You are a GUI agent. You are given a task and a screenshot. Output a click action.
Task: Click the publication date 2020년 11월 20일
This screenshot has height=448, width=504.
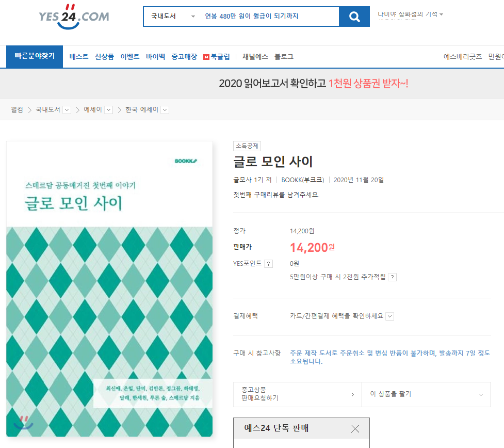pos(359,180)
